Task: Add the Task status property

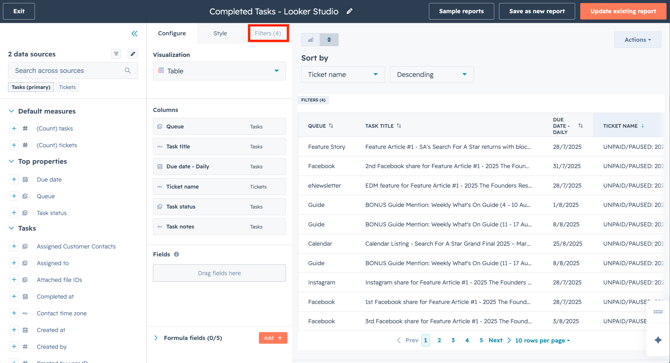Action: [x=14, y=213]
